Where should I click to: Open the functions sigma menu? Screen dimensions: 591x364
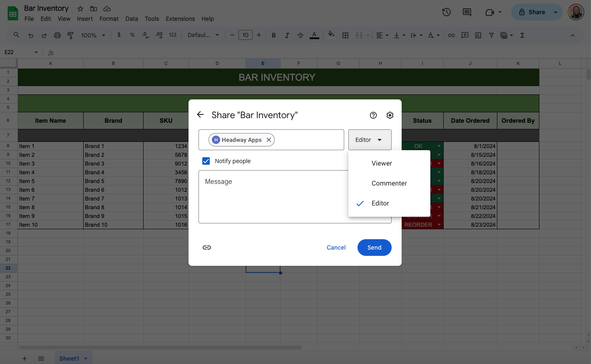tap(522, 35)
